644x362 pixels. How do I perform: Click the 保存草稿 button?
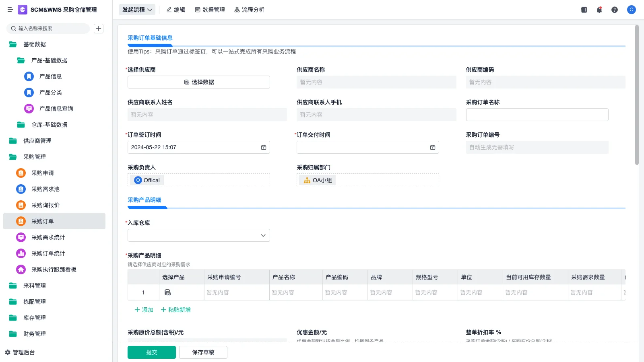(x=203, y=352)
